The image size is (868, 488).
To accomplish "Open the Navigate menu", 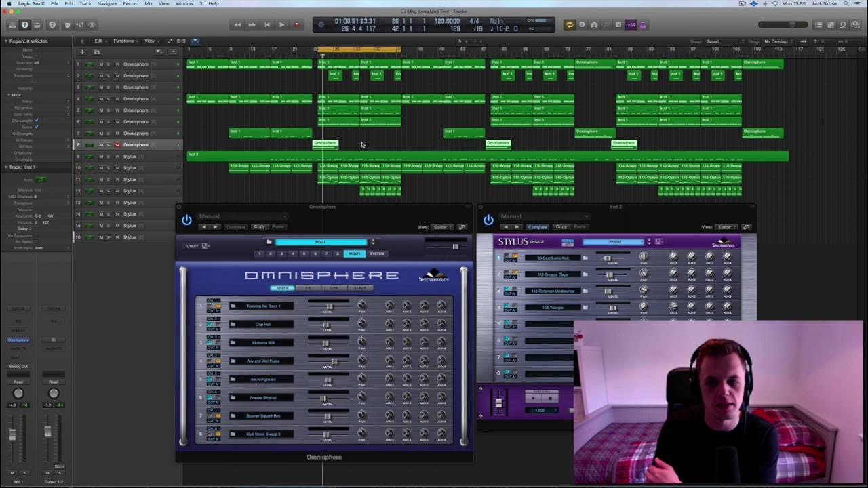I will click(x=106, y=3).
